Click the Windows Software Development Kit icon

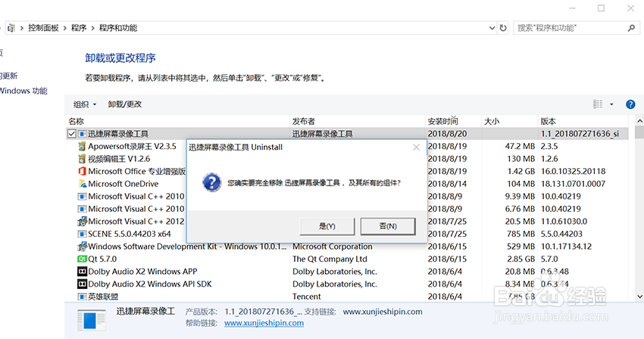click(x=82, y=246)
